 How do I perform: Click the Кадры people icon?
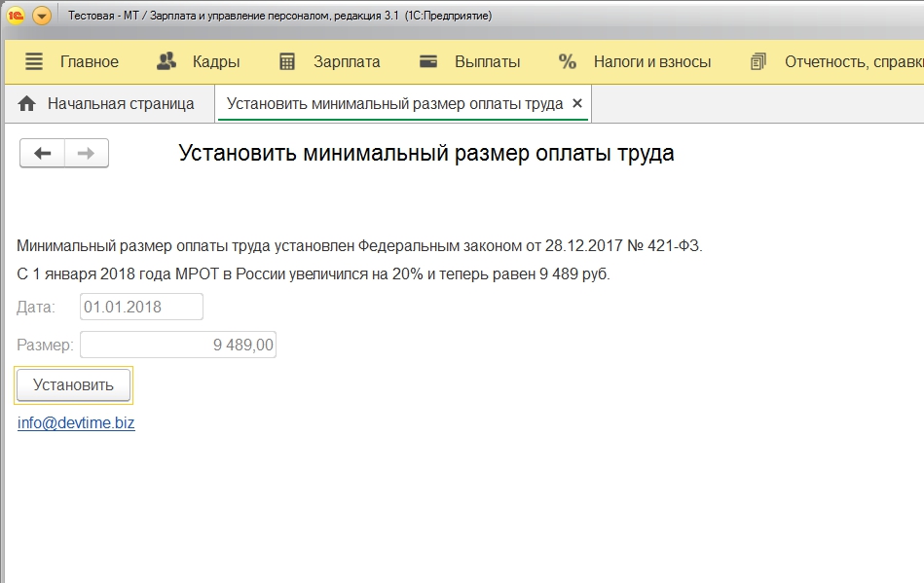pos(166,61)
